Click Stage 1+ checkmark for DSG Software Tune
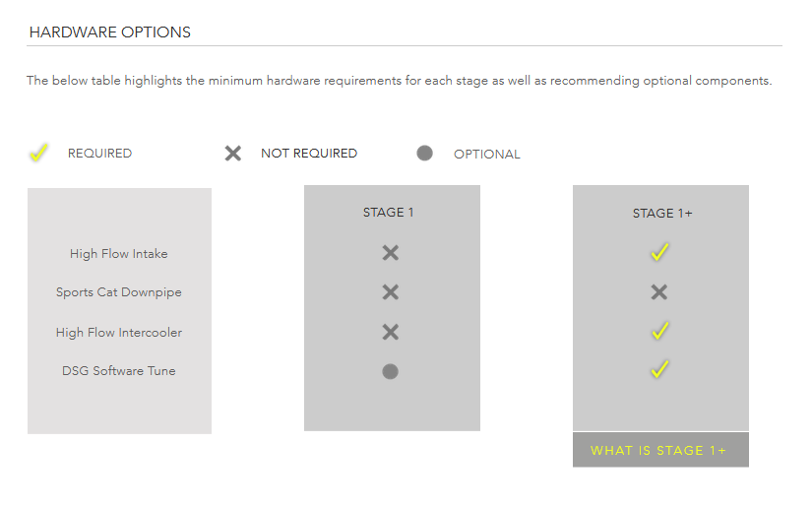 point(659,369)
